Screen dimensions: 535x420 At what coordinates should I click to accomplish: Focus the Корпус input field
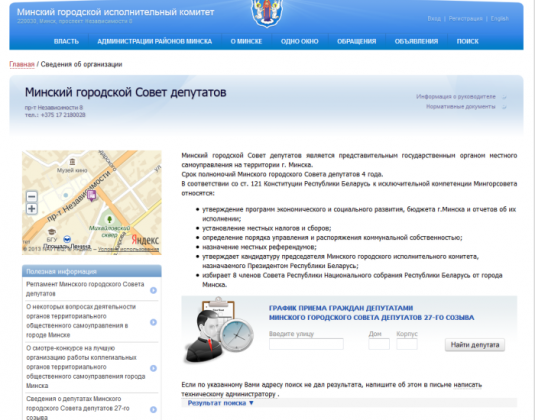coord(407,344)
